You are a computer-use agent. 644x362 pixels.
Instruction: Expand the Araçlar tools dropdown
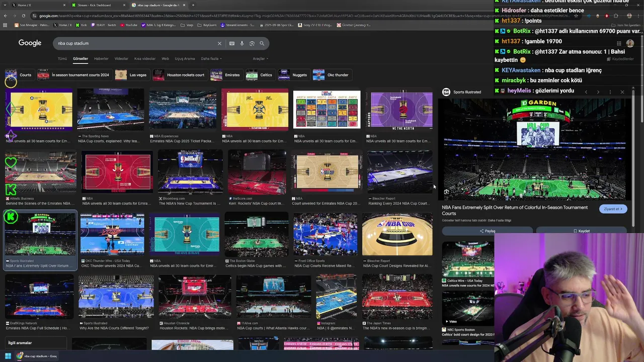(260, 58)
